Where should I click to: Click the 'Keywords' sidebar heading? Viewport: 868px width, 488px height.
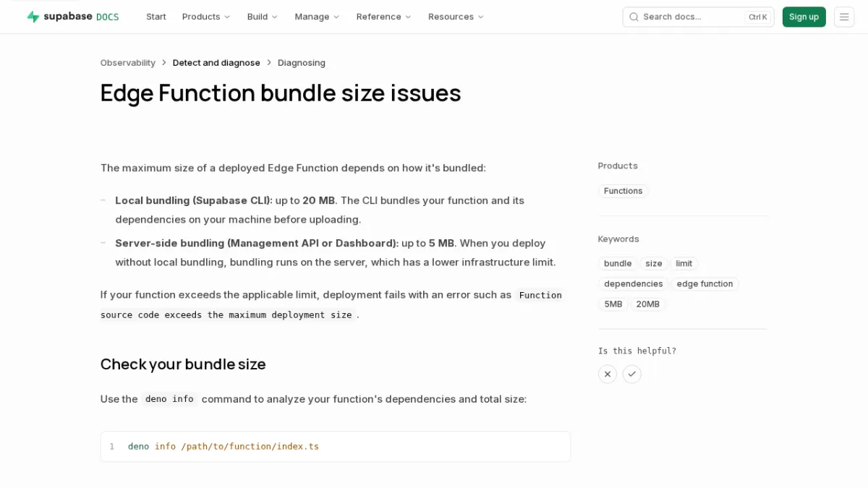618,239
